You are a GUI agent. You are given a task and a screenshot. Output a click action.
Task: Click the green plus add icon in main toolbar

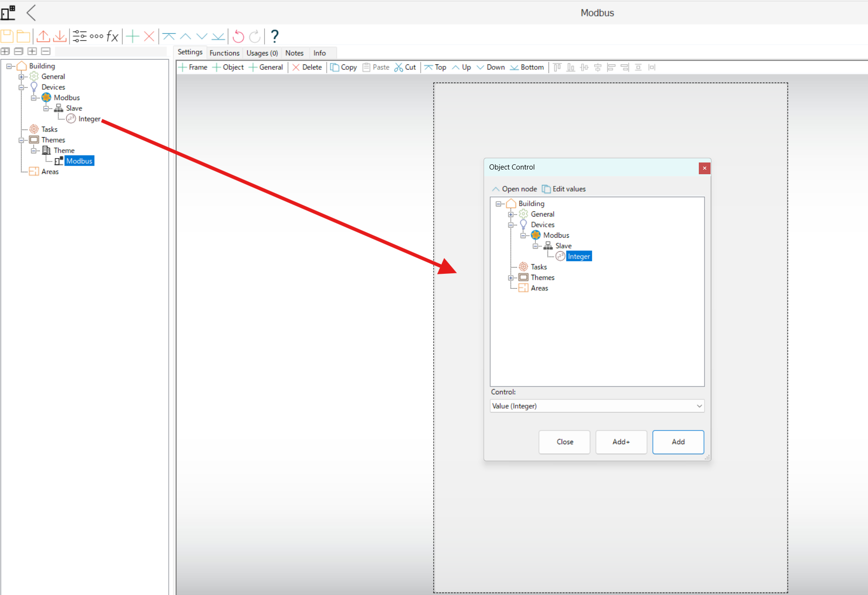(x=133, y=36)
